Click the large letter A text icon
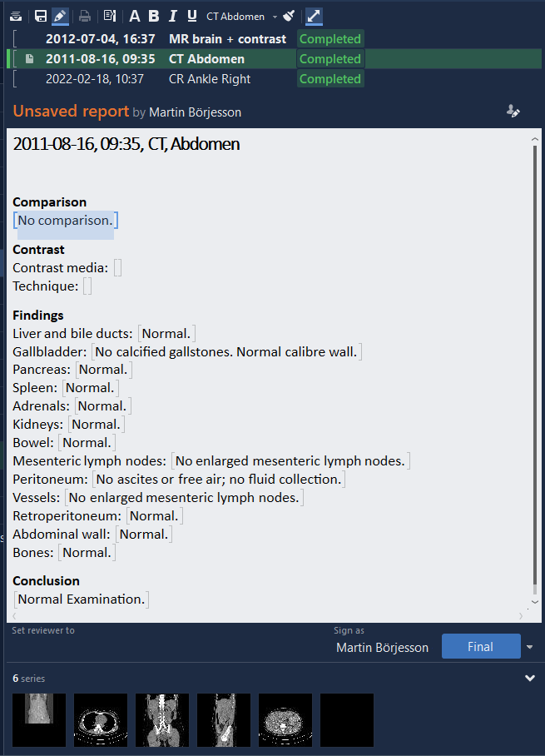545x756 pixels. tap(135, 16)
